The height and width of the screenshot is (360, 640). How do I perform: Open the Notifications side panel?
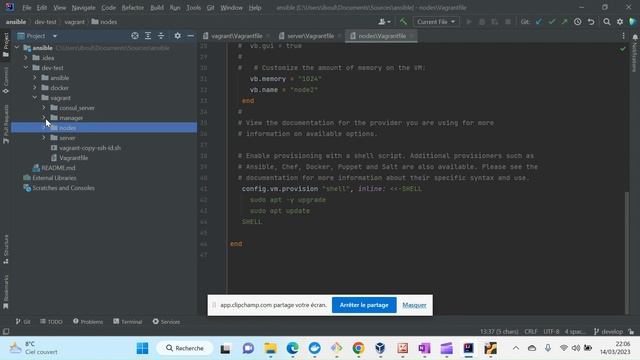click(635, 53)
